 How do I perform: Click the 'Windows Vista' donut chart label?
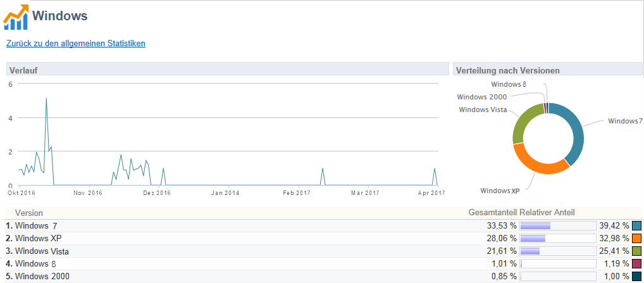tap(483, 110)
